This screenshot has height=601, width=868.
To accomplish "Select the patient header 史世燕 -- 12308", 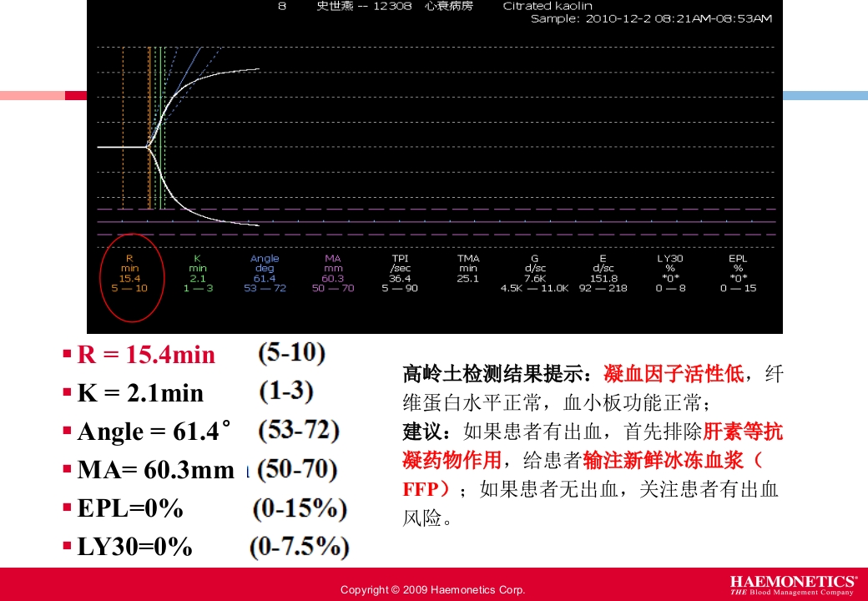I will (x=365, y=6).
